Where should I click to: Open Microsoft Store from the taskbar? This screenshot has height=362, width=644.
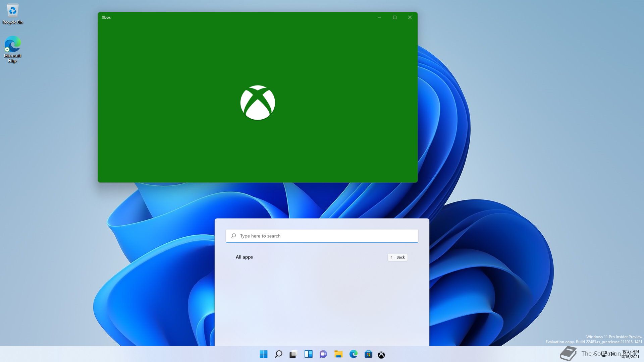368,354
